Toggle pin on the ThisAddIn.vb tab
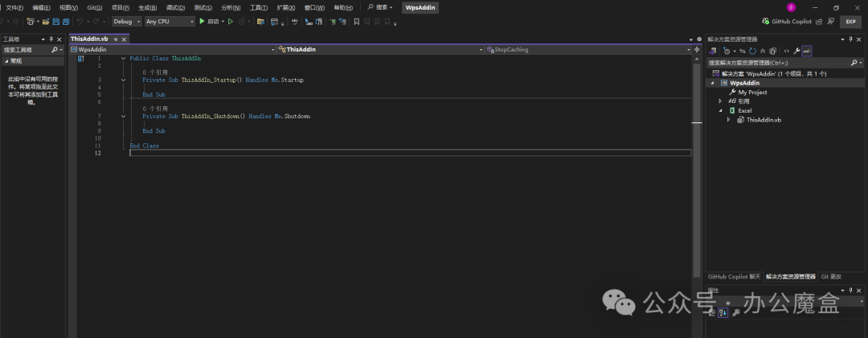Viewport: 868px width, 338px height. point(116,39)
